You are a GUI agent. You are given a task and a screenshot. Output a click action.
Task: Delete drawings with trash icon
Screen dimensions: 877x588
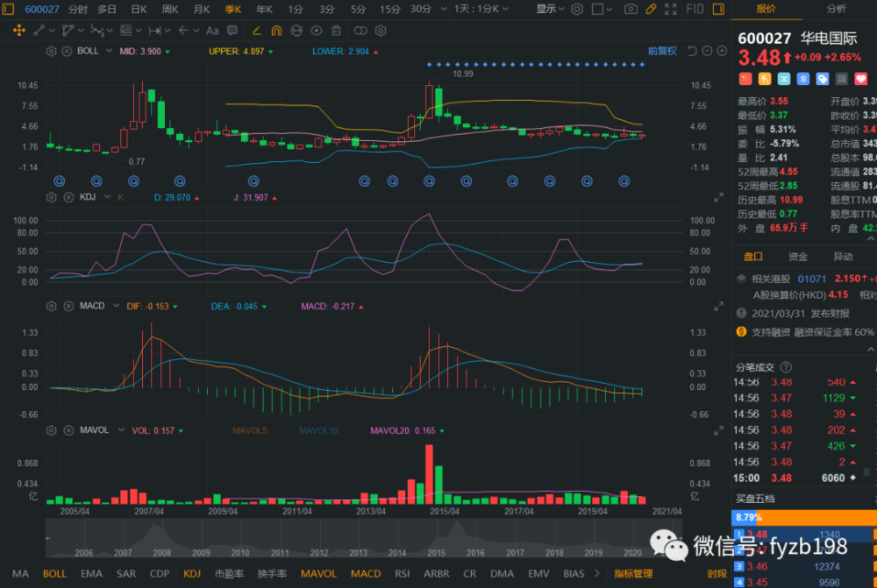point(336,31)
